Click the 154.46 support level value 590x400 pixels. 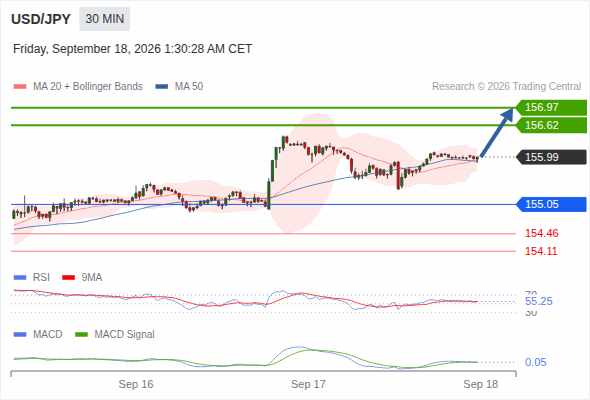pyautogui.click(x=541, y=233)
